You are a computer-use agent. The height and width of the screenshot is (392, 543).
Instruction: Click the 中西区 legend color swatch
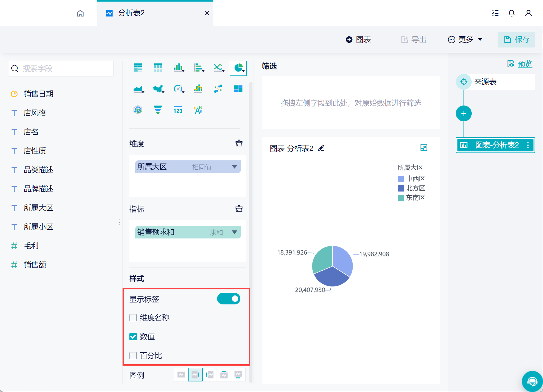click(x=401, y=179)
